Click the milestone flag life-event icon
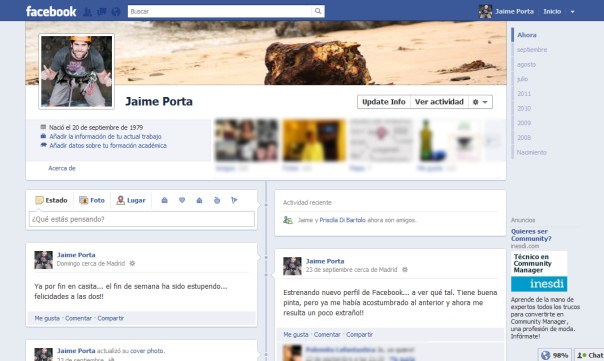604x361 pixels. pos(234,200)
